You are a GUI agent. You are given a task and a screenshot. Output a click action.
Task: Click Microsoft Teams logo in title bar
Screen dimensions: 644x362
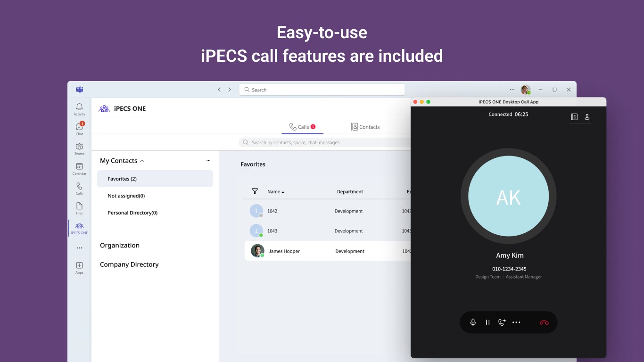(79, 90)
